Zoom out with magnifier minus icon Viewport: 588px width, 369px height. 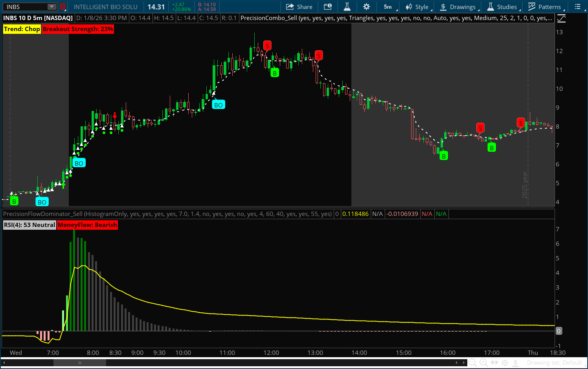472,363
